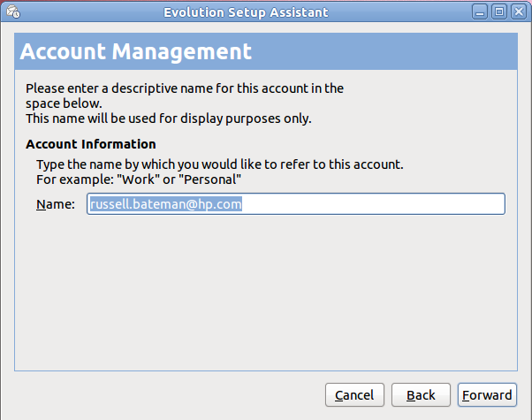Click the Account Information heading
The height and width of the screenshot is (420, 532).
[x=91, y=144]
